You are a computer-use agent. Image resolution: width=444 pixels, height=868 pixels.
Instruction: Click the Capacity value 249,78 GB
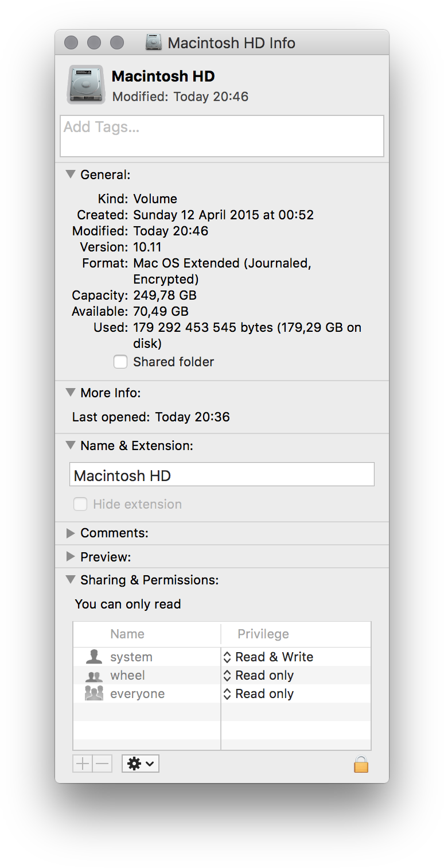pyautogui.click(x=165, y=295)
